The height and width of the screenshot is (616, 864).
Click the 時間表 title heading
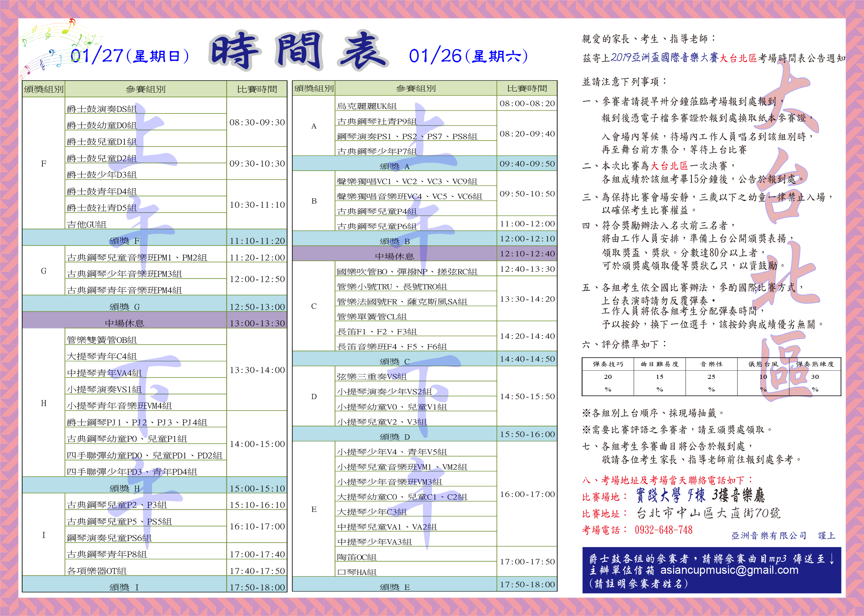point(298,51)
